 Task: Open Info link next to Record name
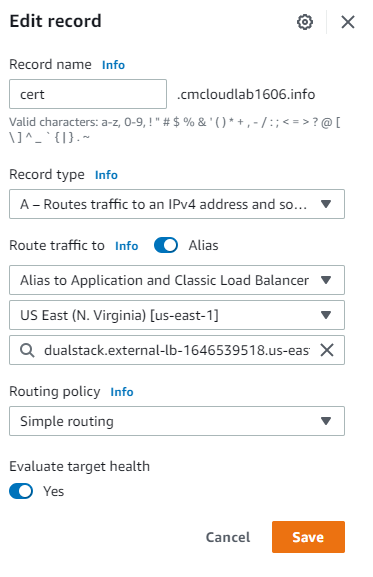tap(113, 65)
